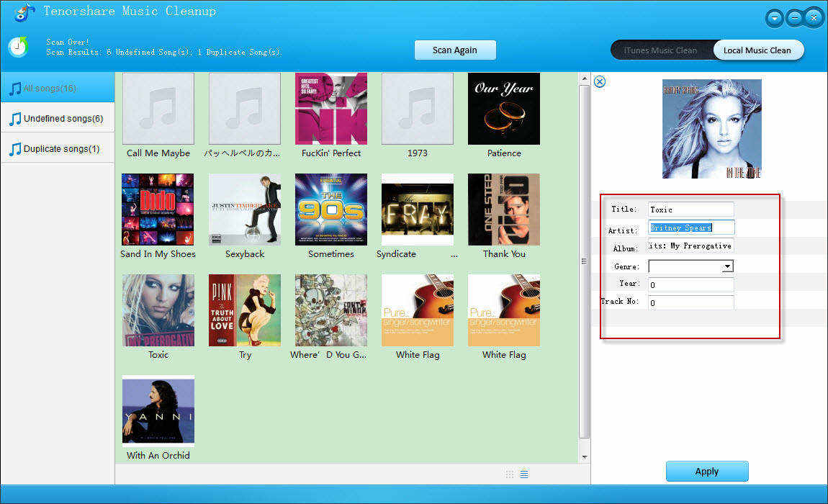Select the Sometimes 90s album cover

click(331, 210)
